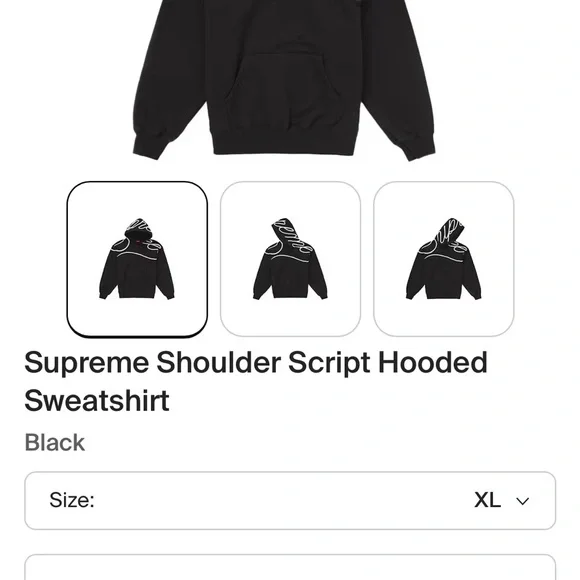The height and width of the screenshot is (580, 580).
Task: Click the script hood graphic in first thumbnail
Action: [x=138, y=227]
